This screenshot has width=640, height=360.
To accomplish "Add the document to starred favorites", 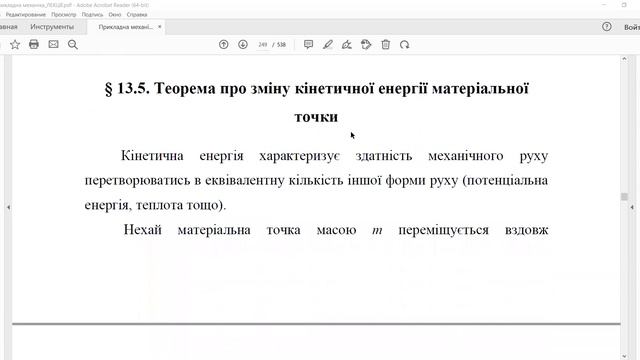I will coord(15,44).
